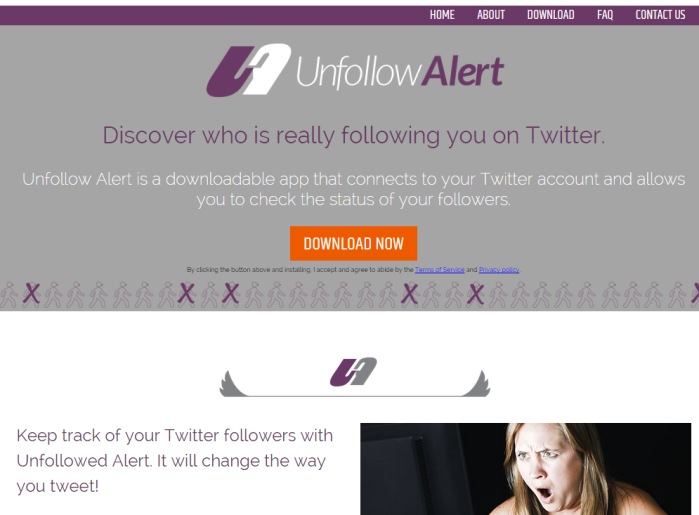This screenshot has width=699, height=515.
Task: Click the right wing ornament of the divider
Action: pyautogui.click(x=477, y=383)
